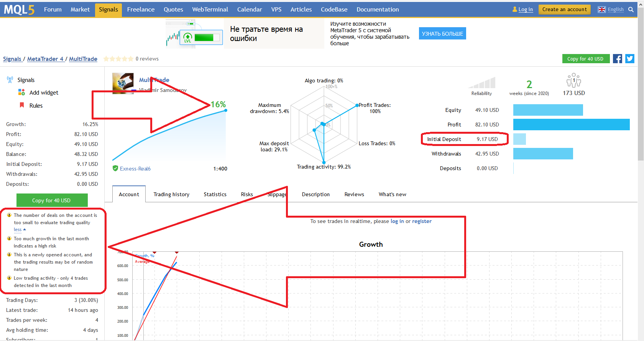
Task: Switch to the Trading history tab
Action: click(171, 194)
